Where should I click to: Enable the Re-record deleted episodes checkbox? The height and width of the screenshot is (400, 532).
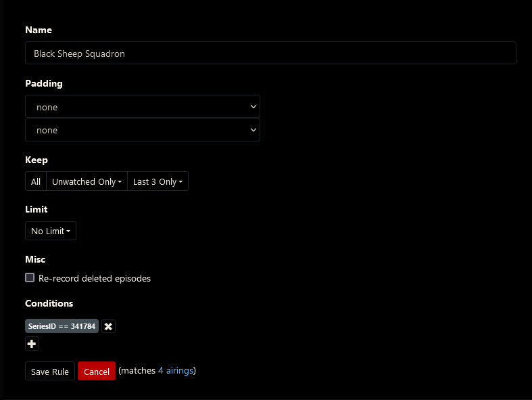(x=30, y=277)
